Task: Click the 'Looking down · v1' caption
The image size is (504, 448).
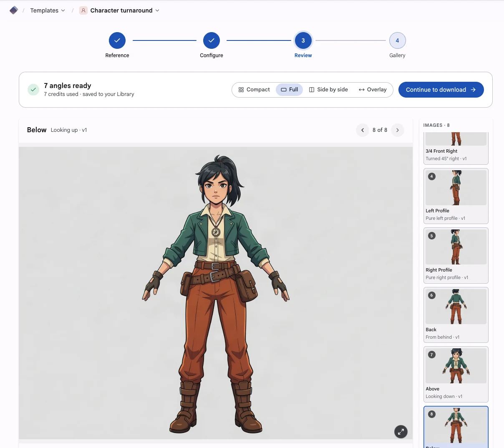Action: click(444, 397)
